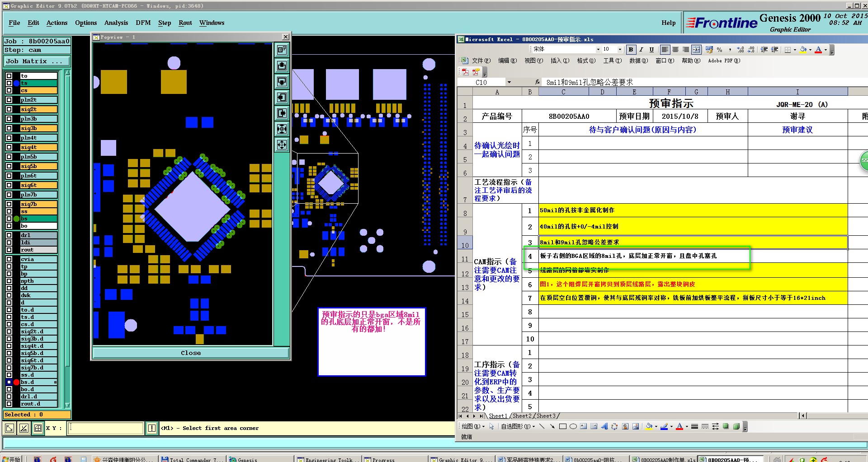Click the Excel formula bar text
868x462 pixels.
coord(590,82)
